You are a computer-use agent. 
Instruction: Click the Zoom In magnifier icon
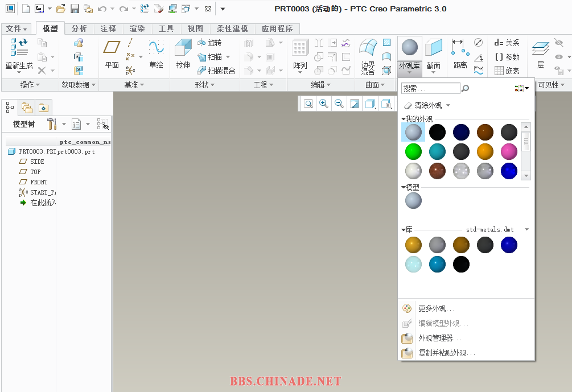[324, 104]
